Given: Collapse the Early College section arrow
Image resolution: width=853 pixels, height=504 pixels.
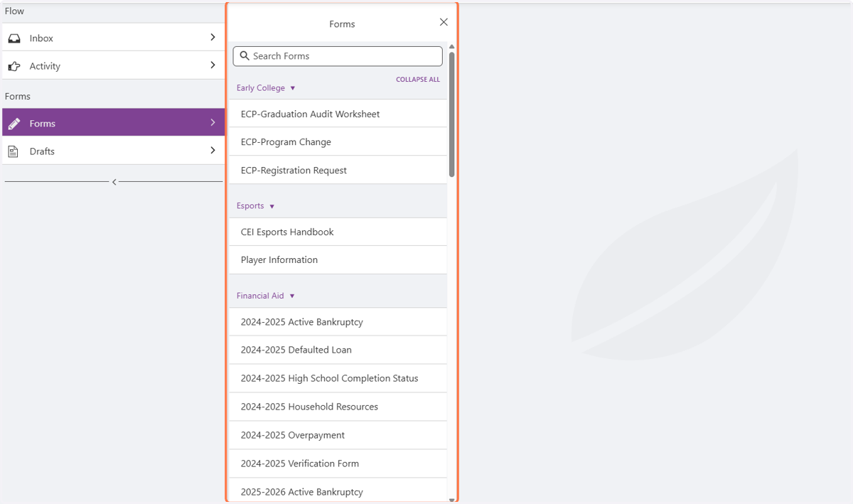Looking at the screenshot, I should tap(293, 88).
